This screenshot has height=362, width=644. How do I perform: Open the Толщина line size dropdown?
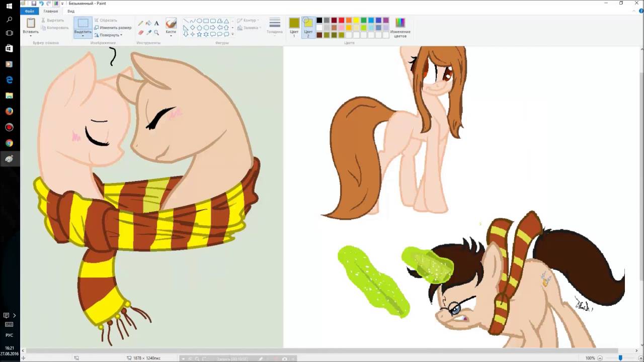(x=275, y=27)
